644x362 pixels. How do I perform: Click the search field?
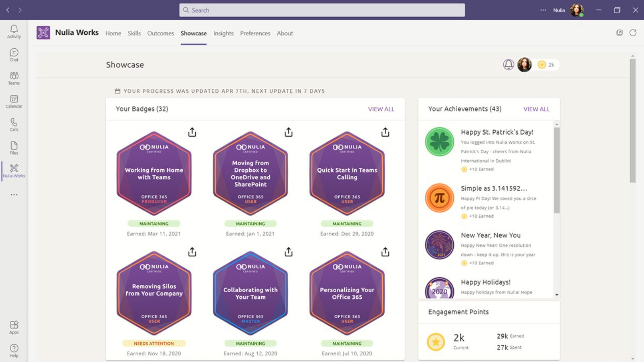(322, 10)
